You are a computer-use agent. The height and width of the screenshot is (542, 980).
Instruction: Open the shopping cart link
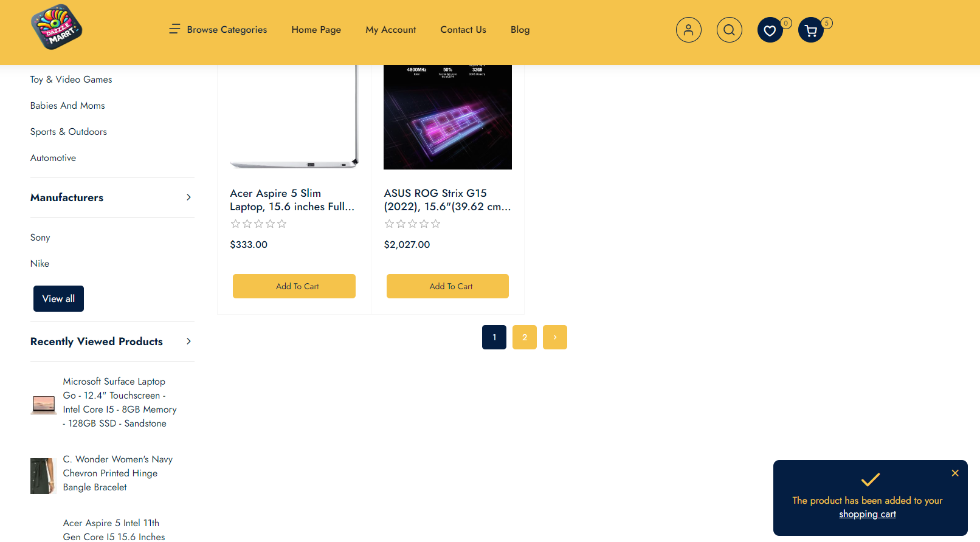click(868, 514)
